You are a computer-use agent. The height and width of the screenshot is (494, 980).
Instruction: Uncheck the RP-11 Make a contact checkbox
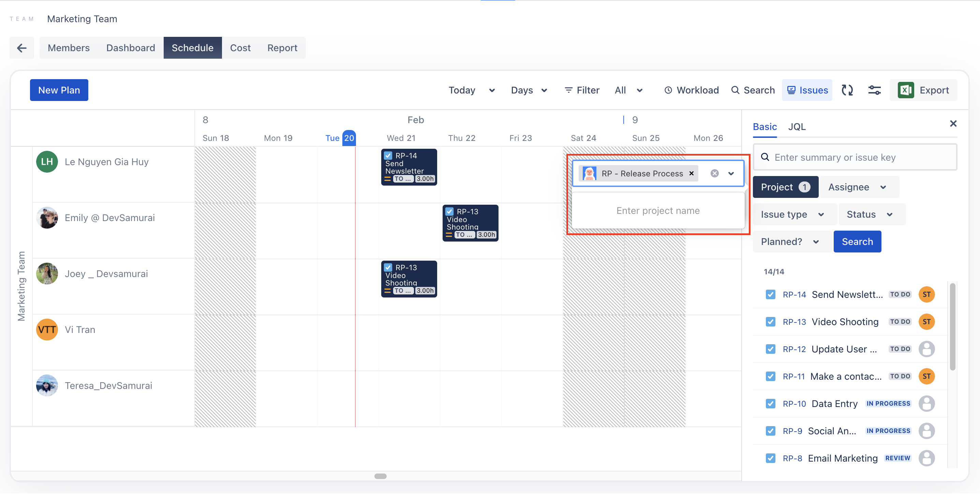click(770, 377)
